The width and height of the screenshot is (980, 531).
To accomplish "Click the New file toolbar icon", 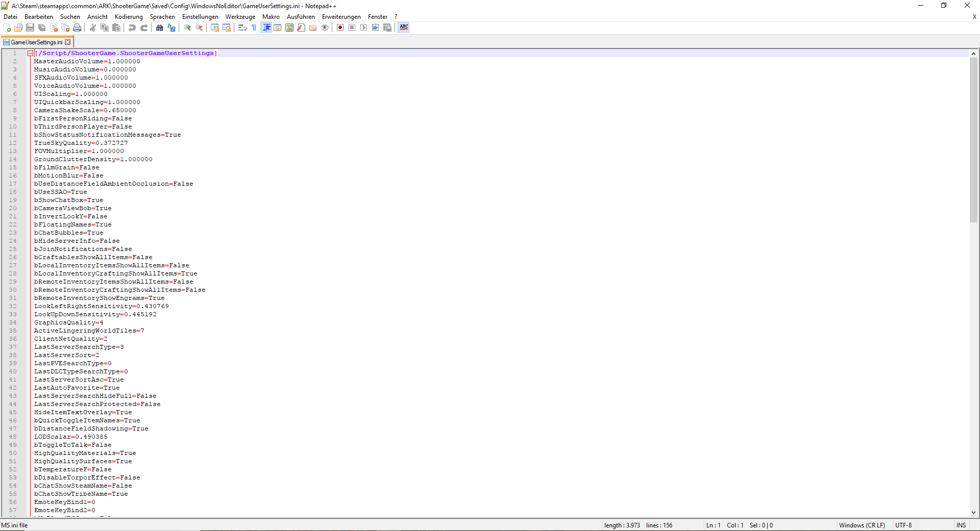I will (x=7, y=28).
